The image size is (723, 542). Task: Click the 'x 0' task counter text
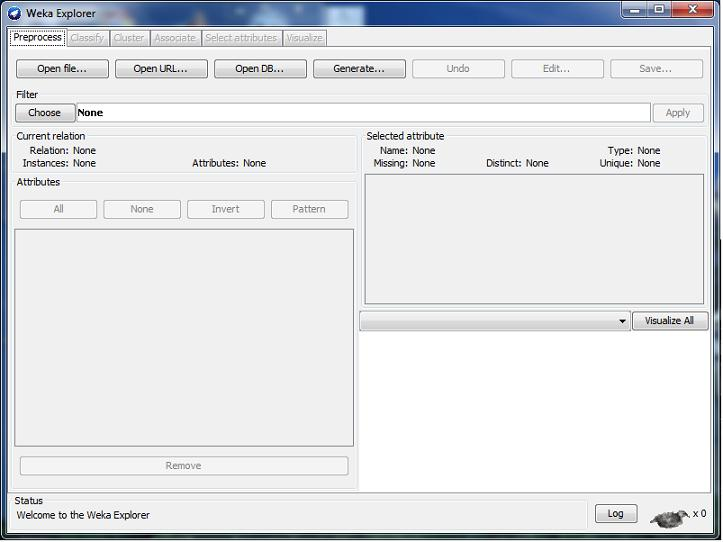[x=699, y=513]
